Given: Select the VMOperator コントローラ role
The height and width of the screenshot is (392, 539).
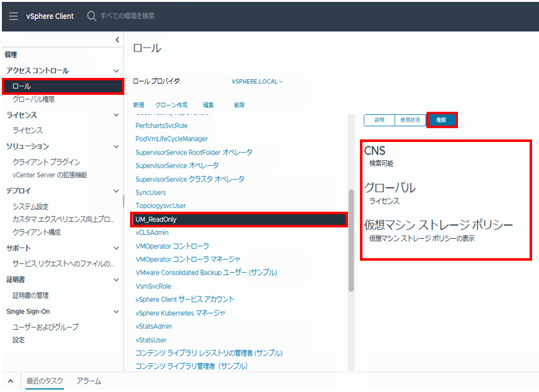Looking at the screenshot, I should 172,246.
